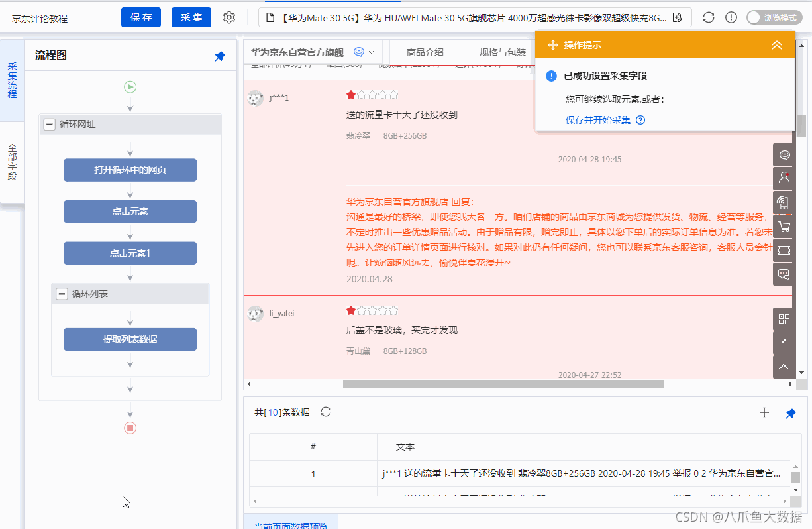Open JD sidebar customer service face icon

784,155
